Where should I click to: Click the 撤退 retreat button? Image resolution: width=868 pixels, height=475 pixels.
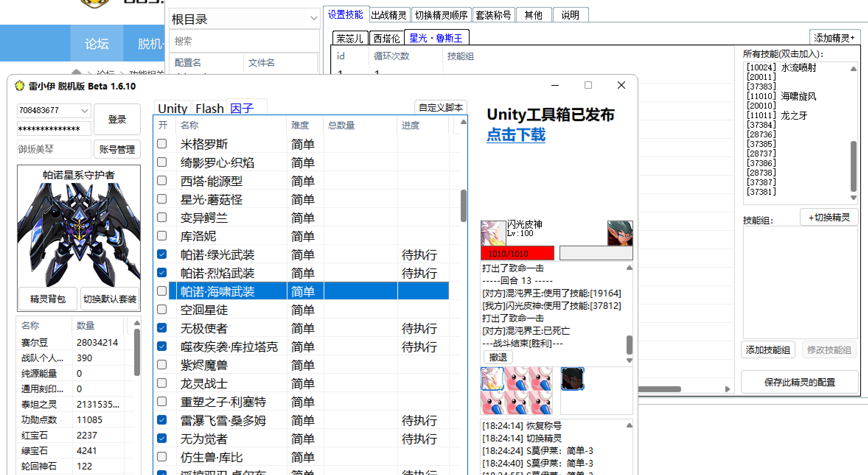(x=498, y=357)
